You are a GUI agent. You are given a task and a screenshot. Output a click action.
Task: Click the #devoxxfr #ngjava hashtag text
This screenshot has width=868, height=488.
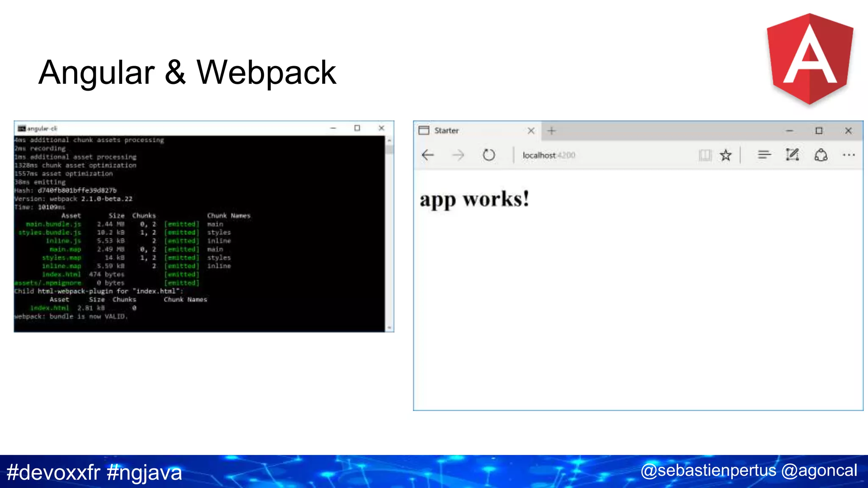[x=94, y=473]
